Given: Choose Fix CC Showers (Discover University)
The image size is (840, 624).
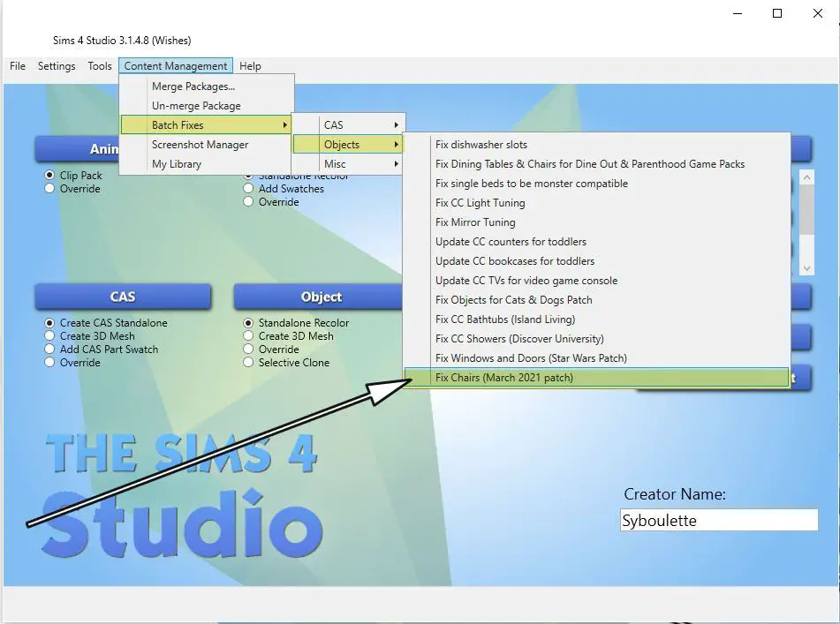Looking at the screenshot, I should click(597, 339).
